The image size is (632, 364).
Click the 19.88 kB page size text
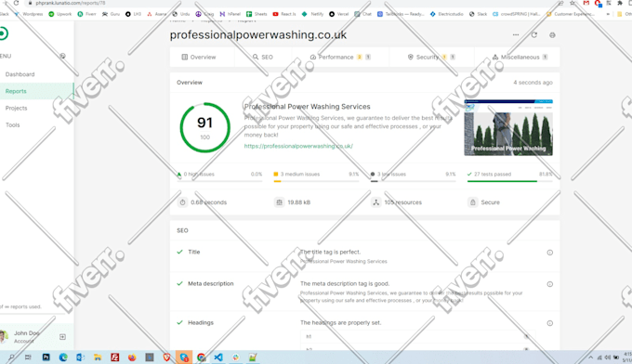[298, 202]
